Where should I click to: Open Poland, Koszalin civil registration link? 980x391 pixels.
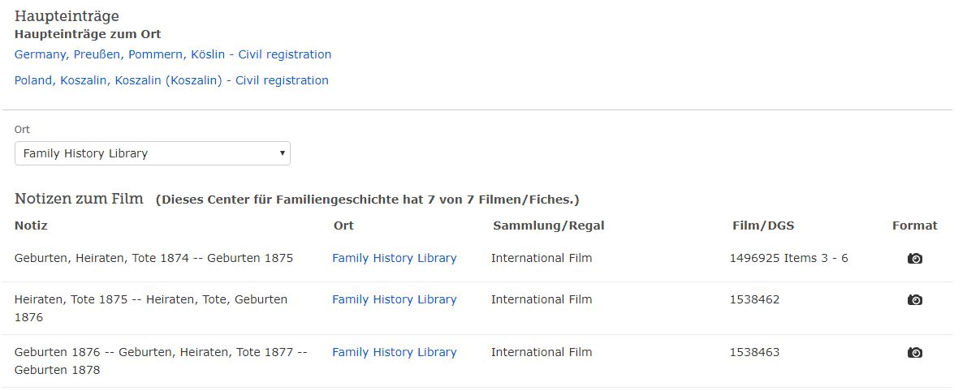(171, 80)
